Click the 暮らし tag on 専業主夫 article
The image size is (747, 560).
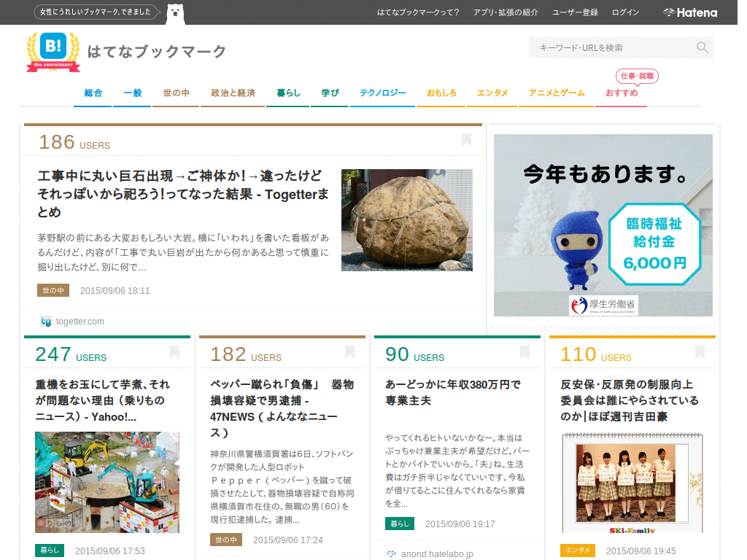coord(400,524)
